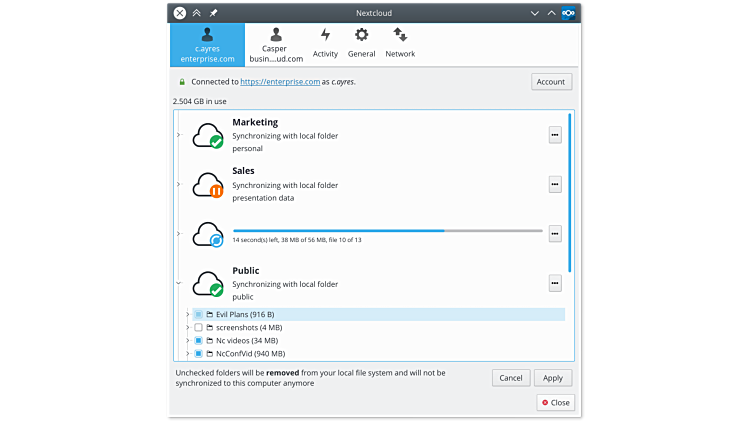Click the Nextcloud logo in title bar
This screenshot has width=752, height=423.
(x=568, y=13)
